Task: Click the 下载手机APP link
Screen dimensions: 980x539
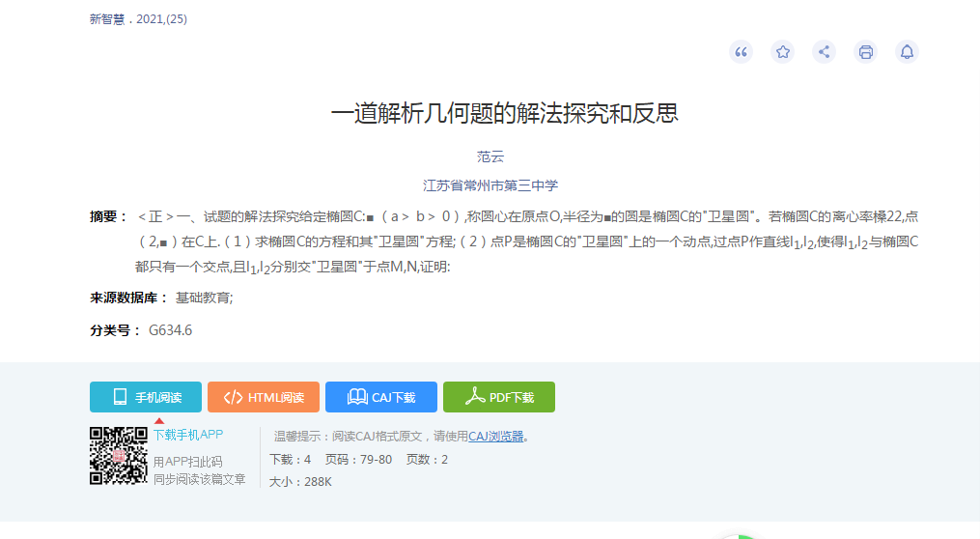Action: pos(188,435)
